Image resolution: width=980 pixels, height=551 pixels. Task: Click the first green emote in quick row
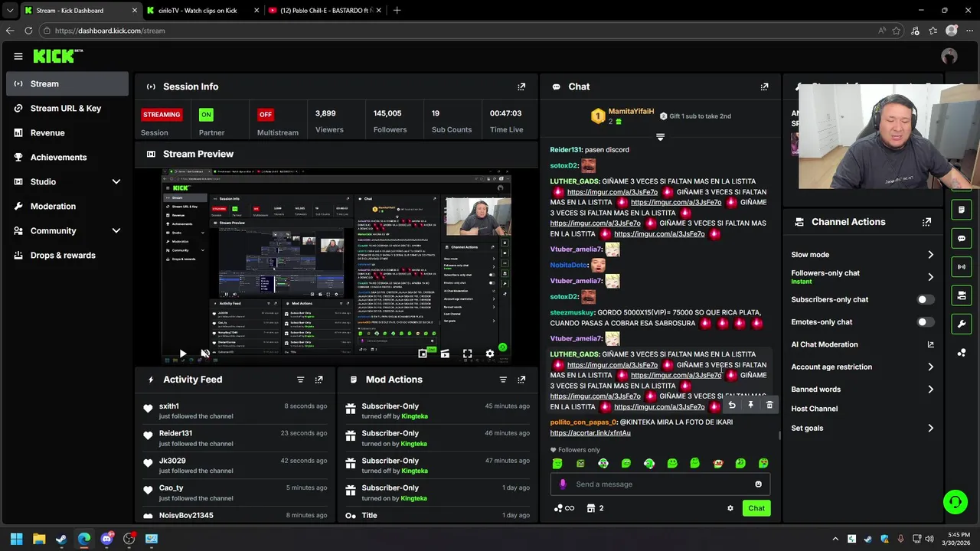point(557,463)
